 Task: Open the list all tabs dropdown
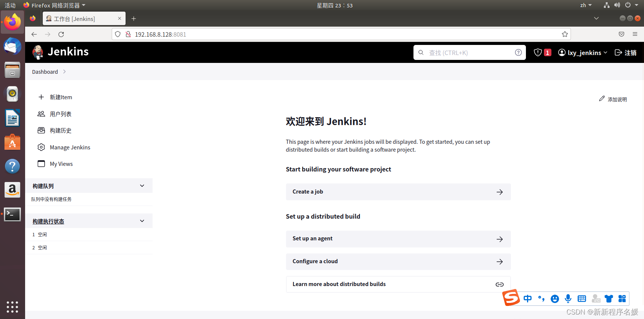click(596, 18)
